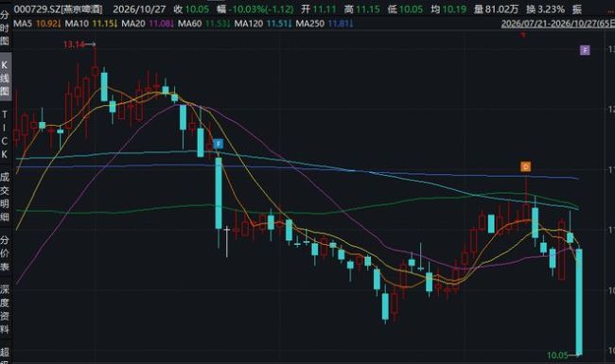
Task: Click the volume 量 81.02万 value
Action: (x=496, y=9)
